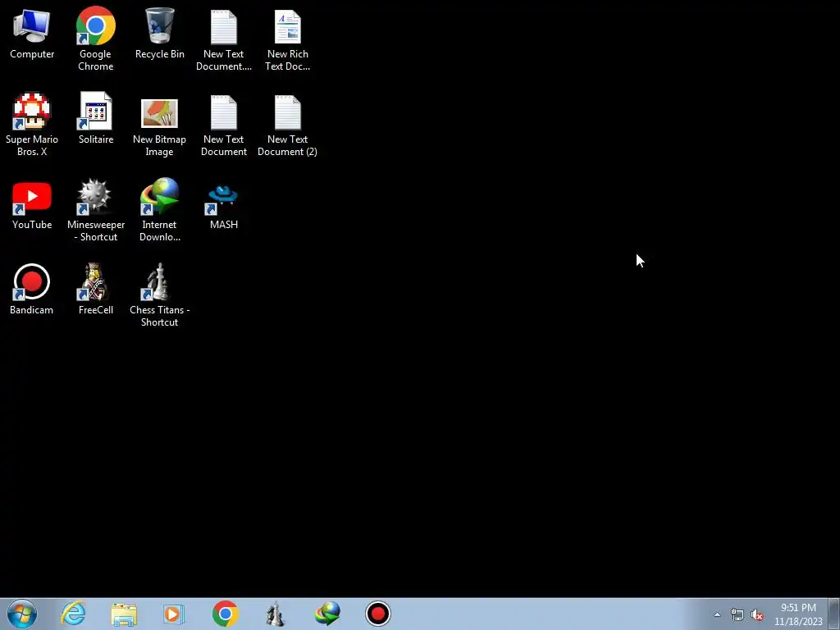
Task: Launch Chrome from the taskbar
Action: [225, 614]
